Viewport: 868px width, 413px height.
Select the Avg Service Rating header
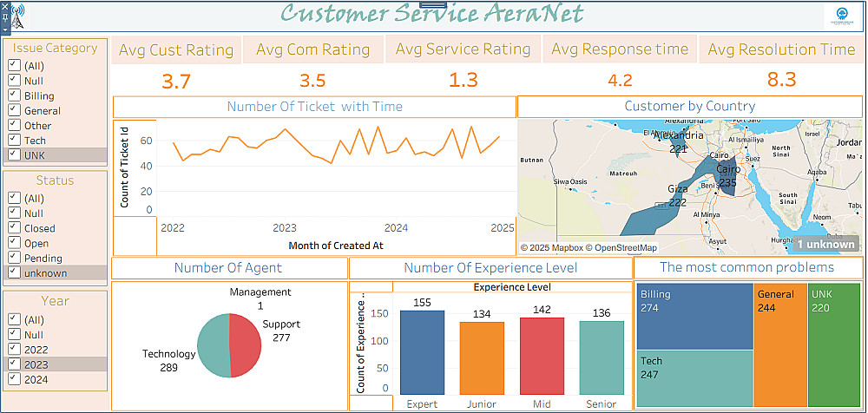pos(463,49)
